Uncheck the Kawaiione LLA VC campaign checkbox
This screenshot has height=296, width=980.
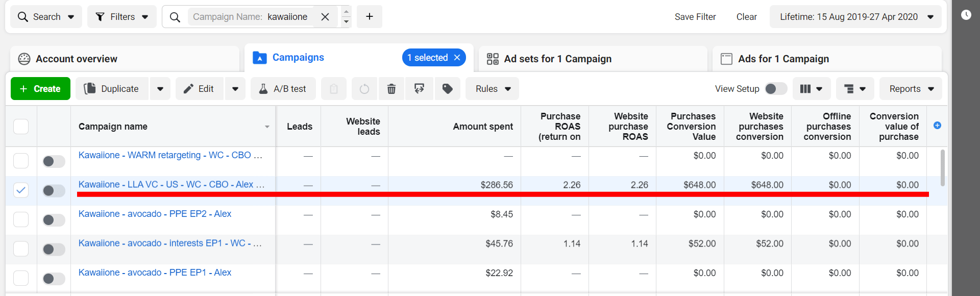[x=21, y=190]
